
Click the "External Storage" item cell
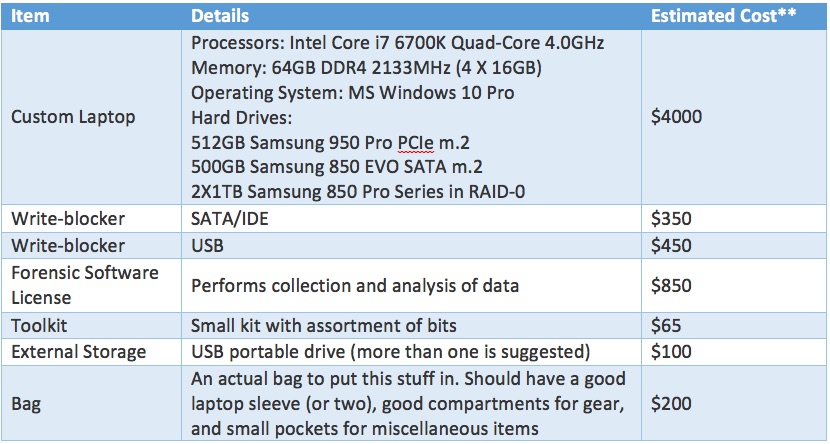[x=78, y=352]
